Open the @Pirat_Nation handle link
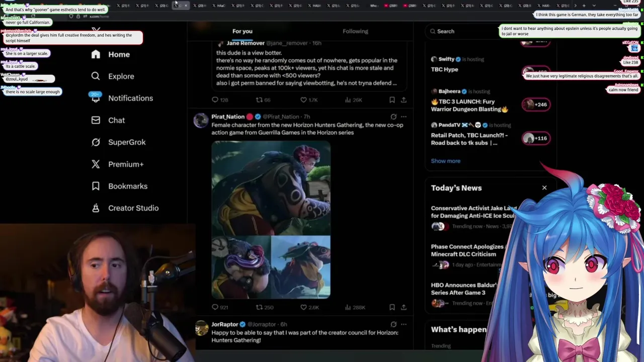Viewport: 644px width, 362px height. coord(281,117)
